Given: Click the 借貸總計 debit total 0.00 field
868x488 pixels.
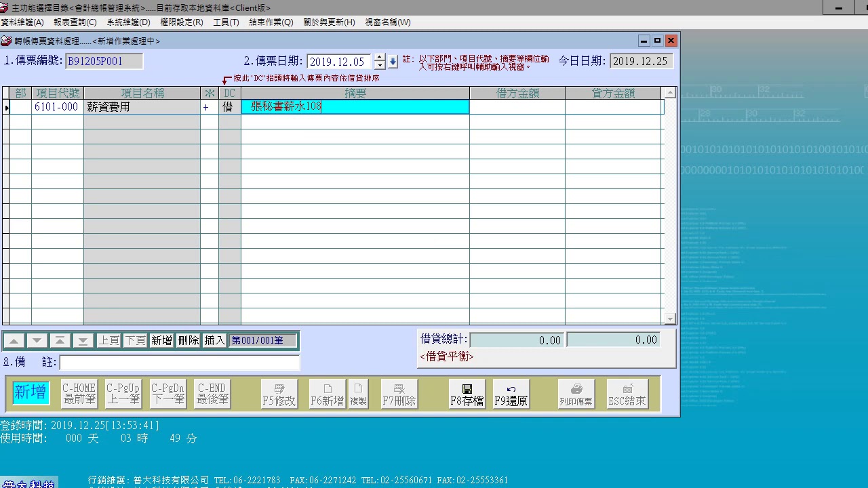Looking at the screenshot, I should click(517, 340).
